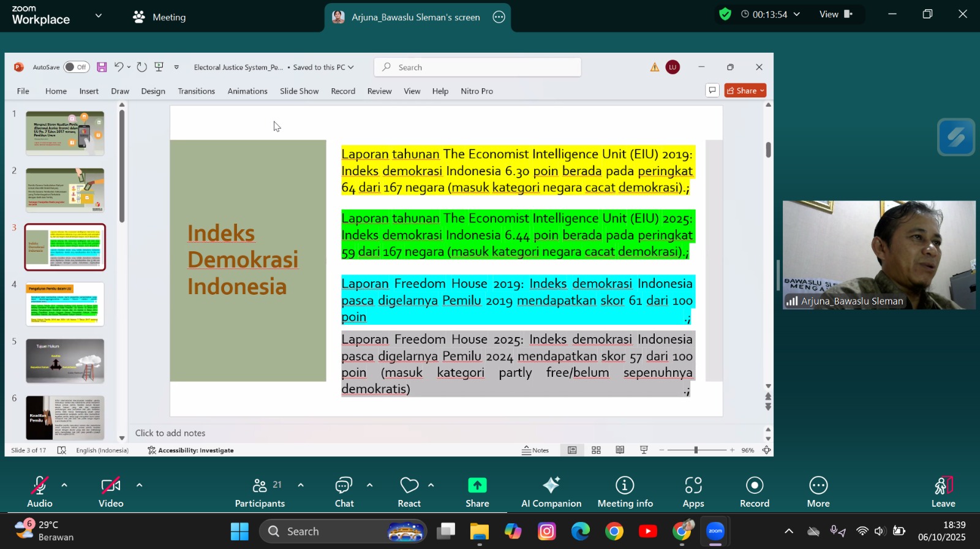The image size is (980, 549).
Task: Open Customize Quick Access Toolbar dropdown
Action: [176, 67]
